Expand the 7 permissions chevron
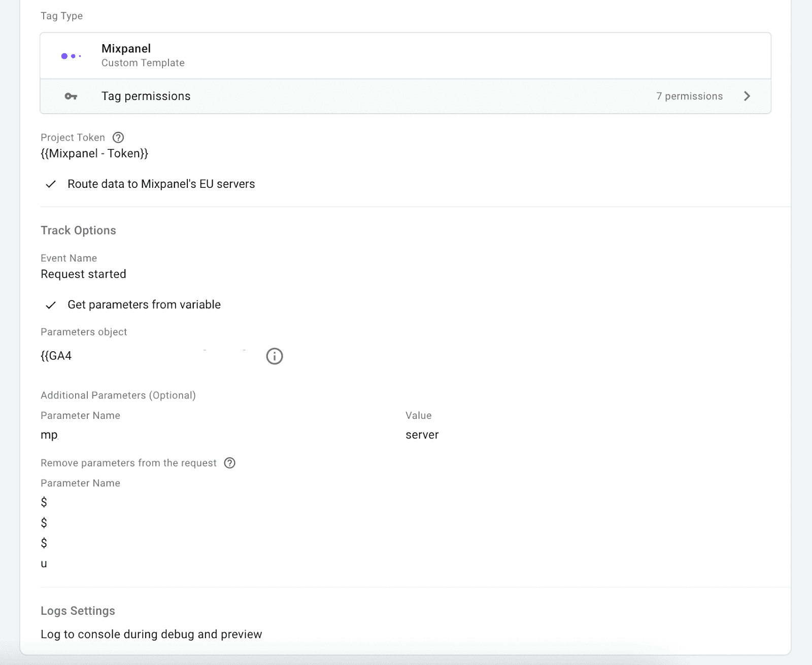Image resolution: width=812 pixels, height=665 pixels. point(747,96)
